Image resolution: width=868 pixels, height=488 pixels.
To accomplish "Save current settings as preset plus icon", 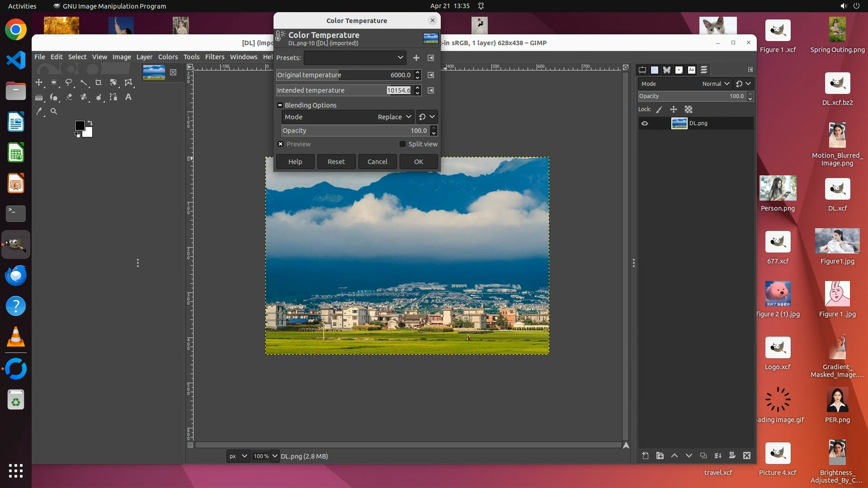I will point(416,58).
